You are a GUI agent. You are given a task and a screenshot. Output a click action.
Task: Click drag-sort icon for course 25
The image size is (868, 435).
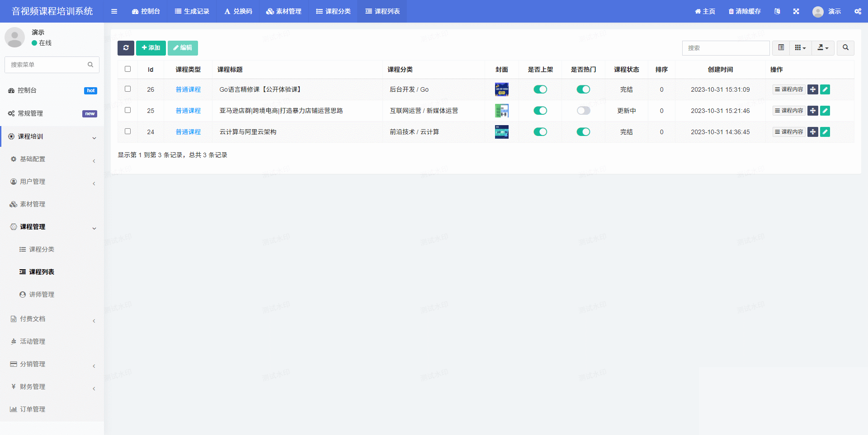click(813, 111)
